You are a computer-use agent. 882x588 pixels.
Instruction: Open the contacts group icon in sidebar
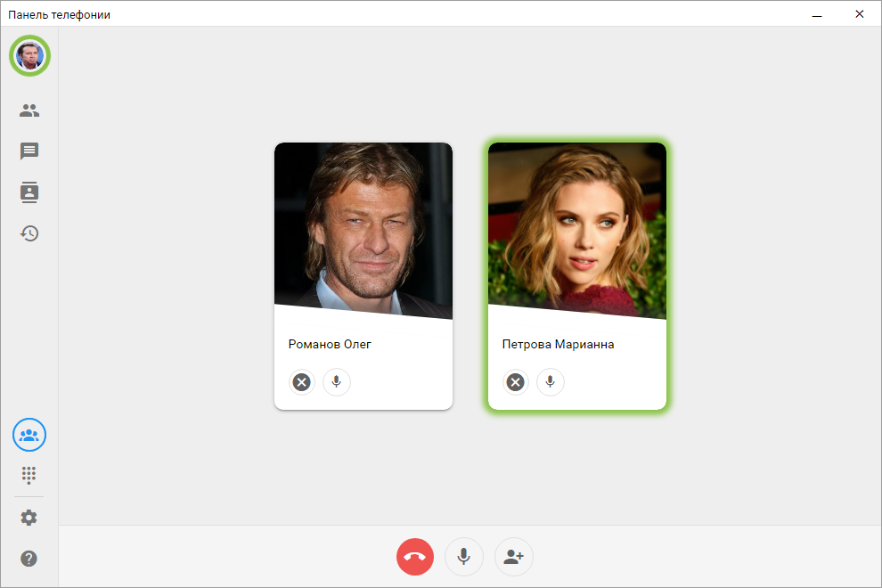point(29,110)
